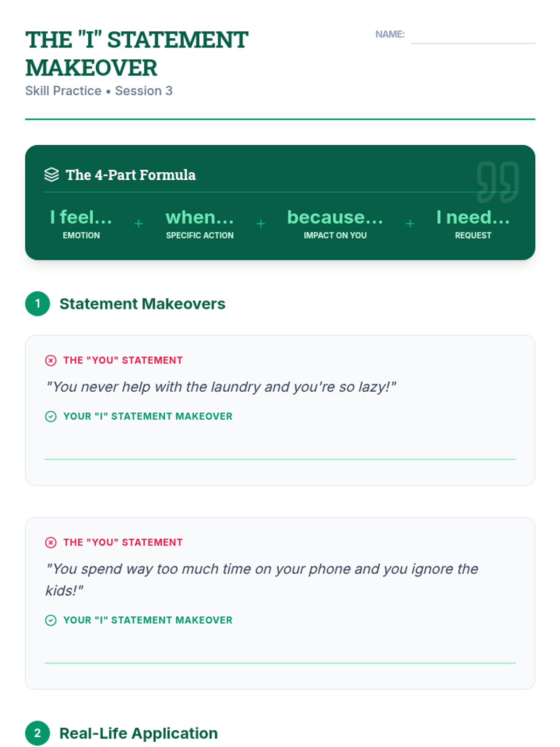The image size is (560, 747).
Task: Click the Real-Life Application section heading
Action: [139, 733]
